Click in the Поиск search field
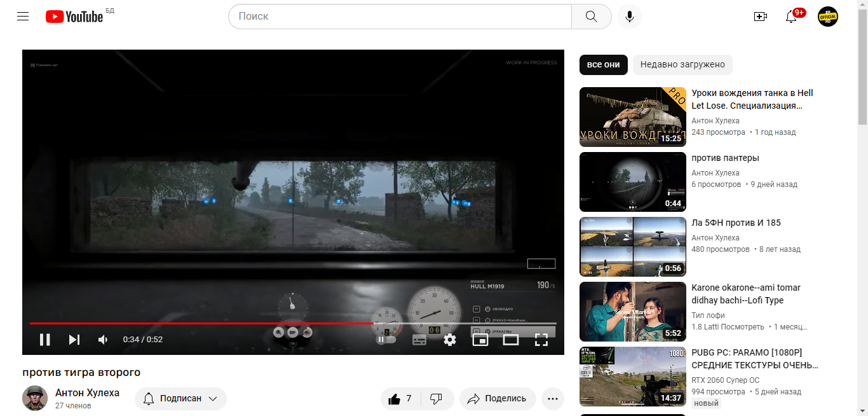The height and width of the screenshot is (416, 868). point(400,17)
